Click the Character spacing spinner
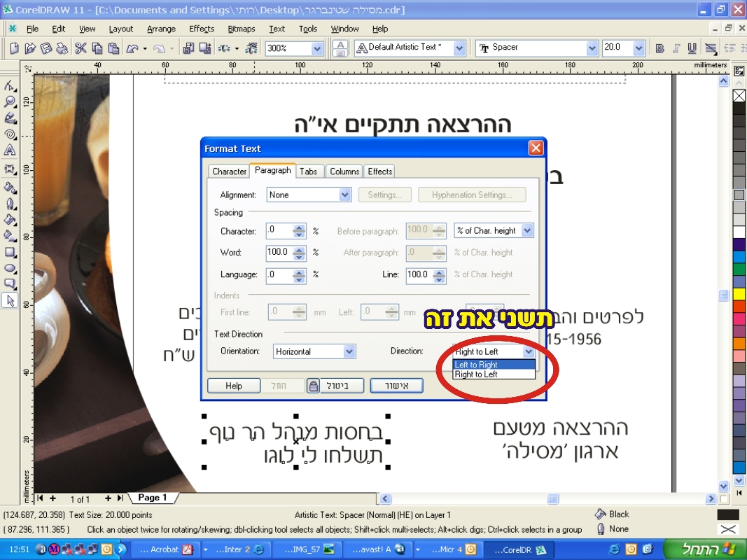 pyautogui.click(x=299, y=231)
